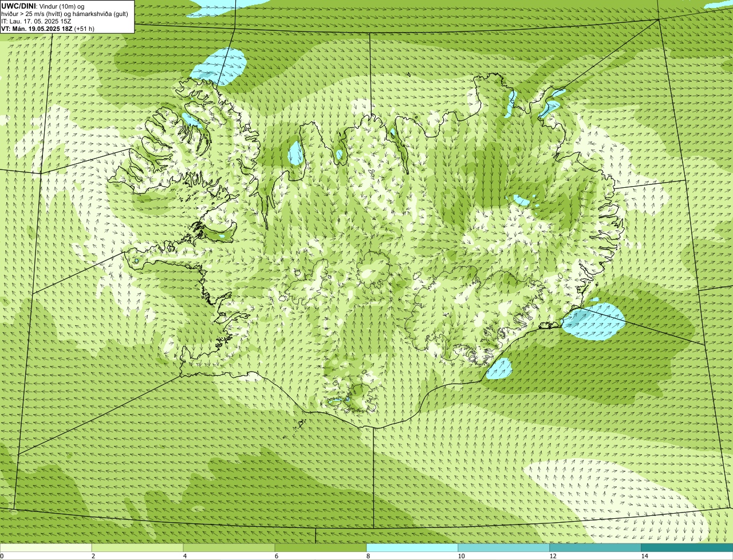
Task: Click the "IT: Lau. 17. 05. 2025 15Z" line
Action: [x=36, y=21]
